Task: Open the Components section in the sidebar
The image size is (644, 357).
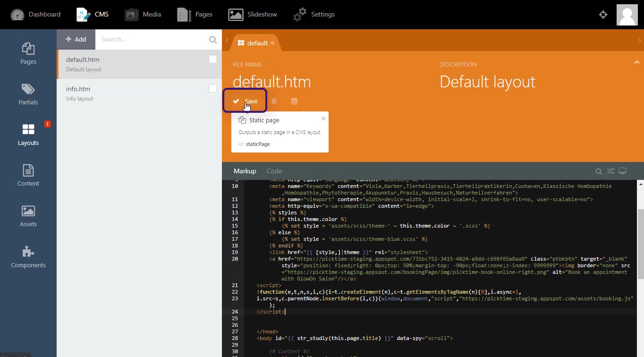Action: (28, 257)
